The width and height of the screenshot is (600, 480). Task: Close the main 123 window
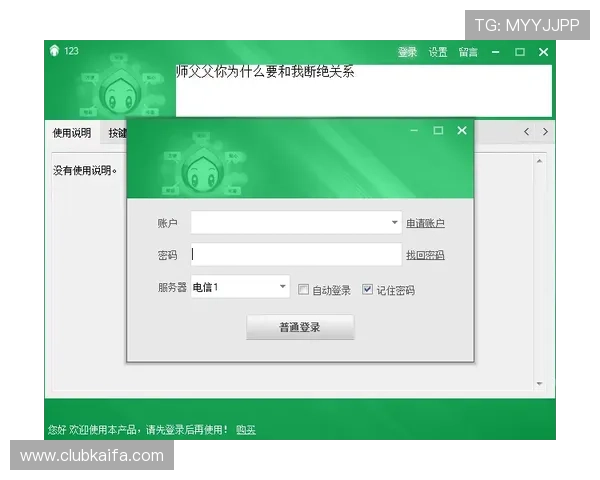pyautogui.click(x=543, y=52)
